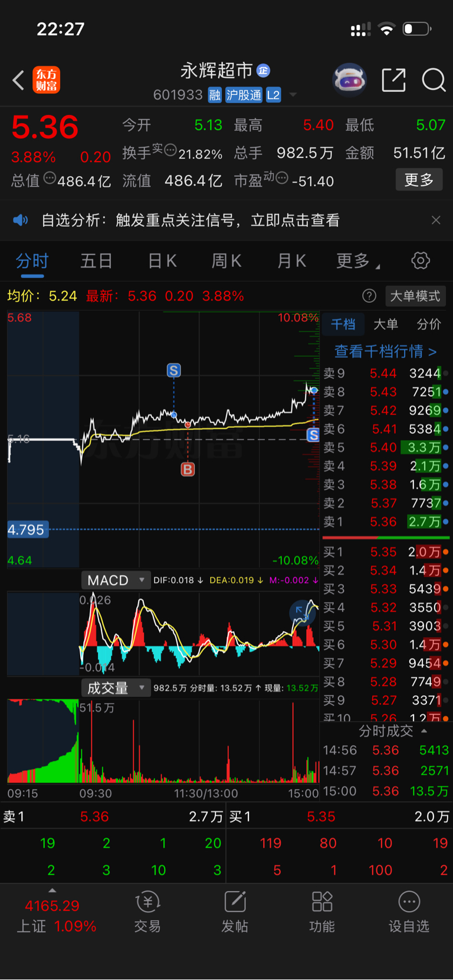The width and height of the screenshot is (453, 980).
Task: Dismiss the 自选分析 notice banner
Action: click(x=436, y=220)
